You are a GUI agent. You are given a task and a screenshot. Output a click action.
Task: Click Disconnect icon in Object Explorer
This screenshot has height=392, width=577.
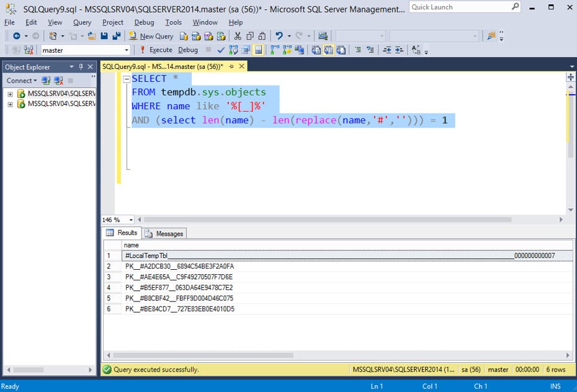(x=58, y=80)
